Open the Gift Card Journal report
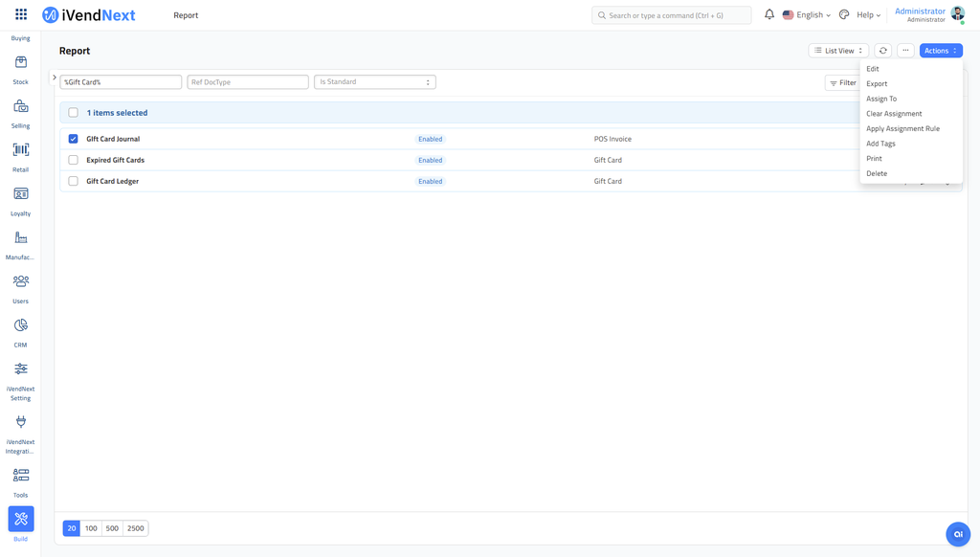 tap(113, 139)
